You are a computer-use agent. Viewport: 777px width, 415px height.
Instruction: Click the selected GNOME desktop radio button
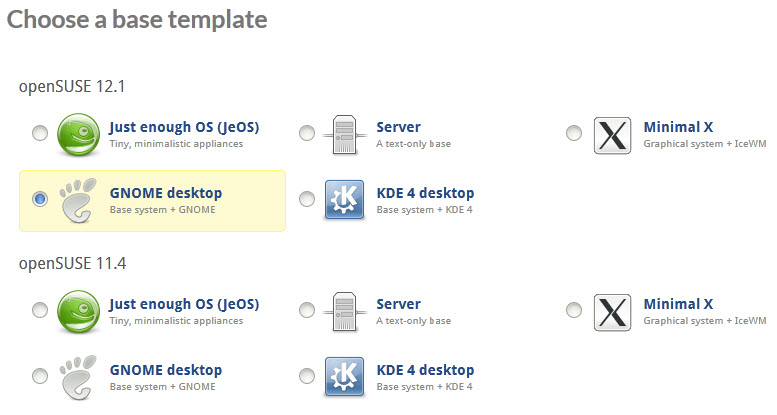(40, 199)
